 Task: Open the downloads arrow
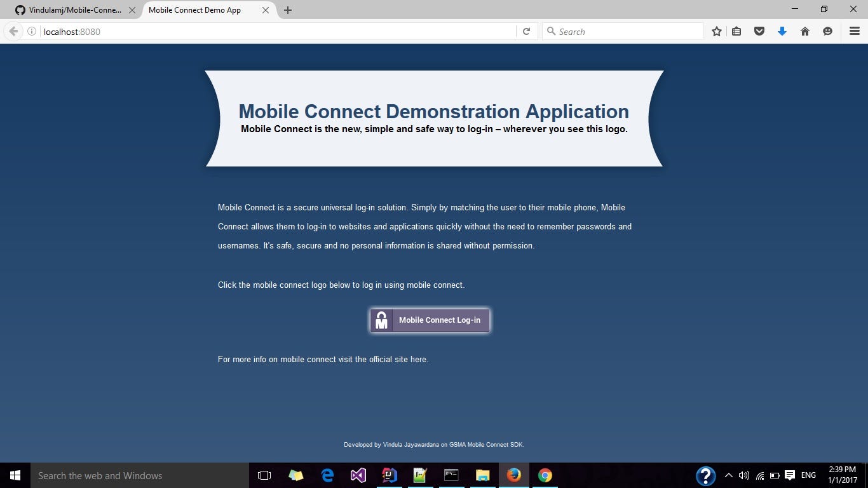tap(782, 32)
